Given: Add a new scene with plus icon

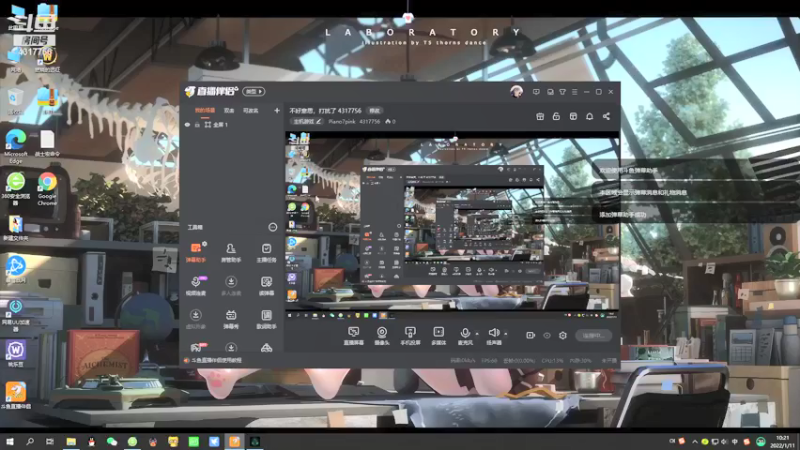Looking at the screenshot, I should 277,110.
